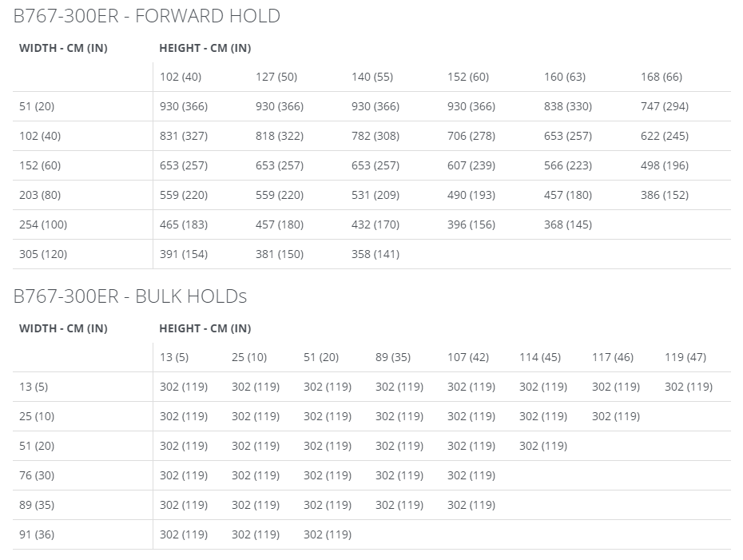The image size is (743, 560).
Task: Click the 254 (100) width row label
Action: click(43, 224)
